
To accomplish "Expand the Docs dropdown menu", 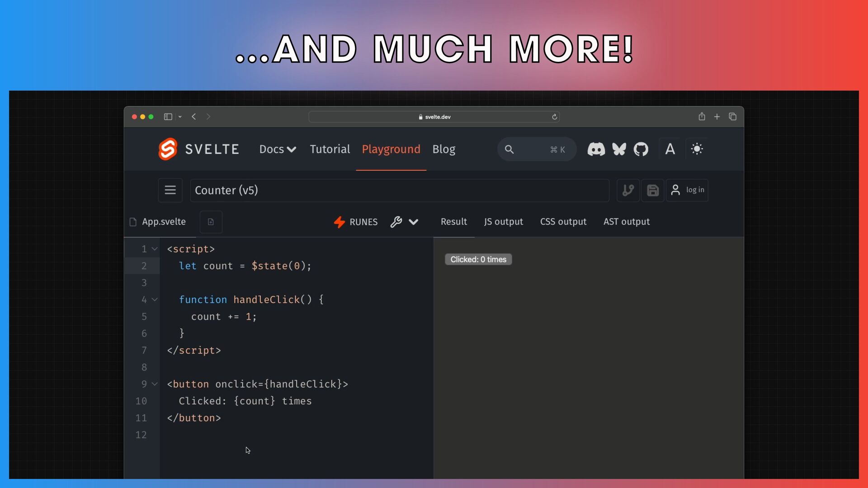I will [x=278, y=149].
